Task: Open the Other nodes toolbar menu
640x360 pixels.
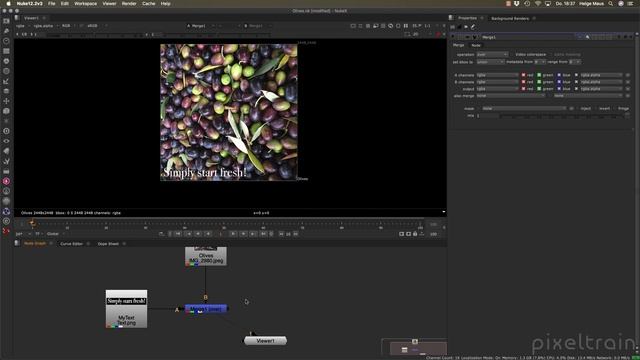Action: click(6, 171)
